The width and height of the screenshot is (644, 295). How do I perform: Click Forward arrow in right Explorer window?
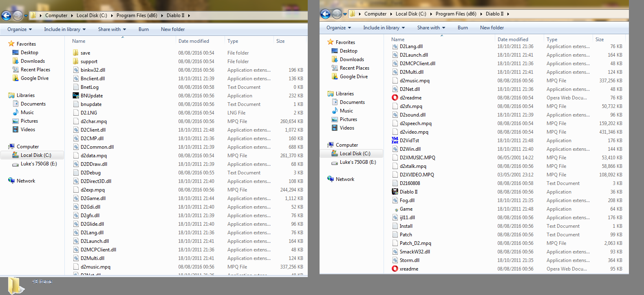pos(337,14)
